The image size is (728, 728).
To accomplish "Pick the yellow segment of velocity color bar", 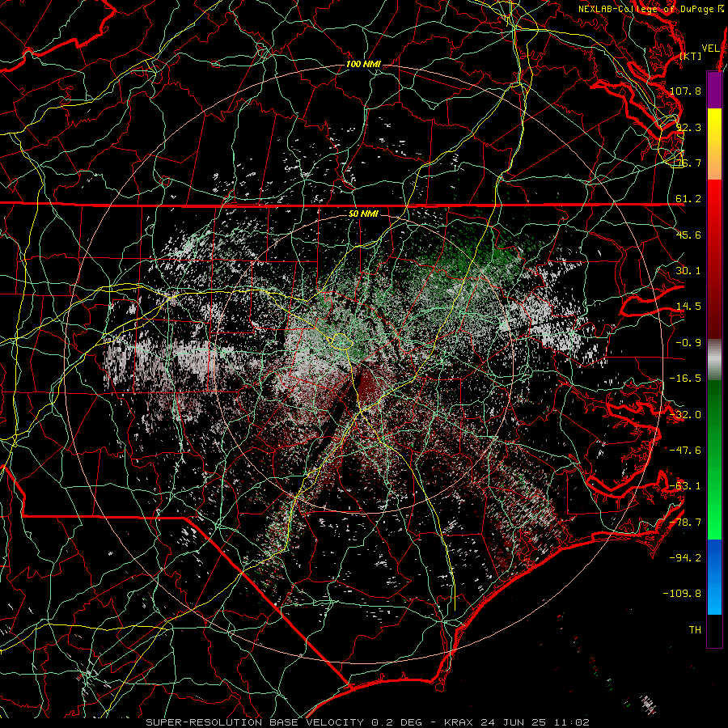I will tap(714, 144).
